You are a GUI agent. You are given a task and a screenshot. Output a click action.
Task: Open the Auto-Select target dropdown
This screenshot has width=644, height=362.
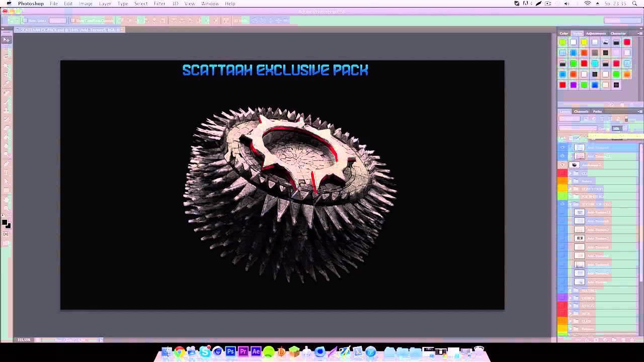[x=57, y=21]
